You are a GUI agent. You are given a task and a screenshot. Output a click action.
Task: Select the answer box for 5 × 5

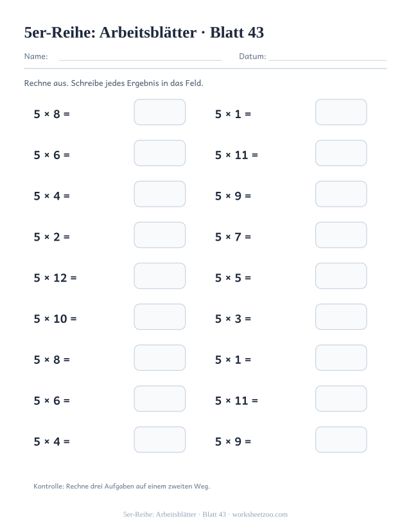coord(341,276)
